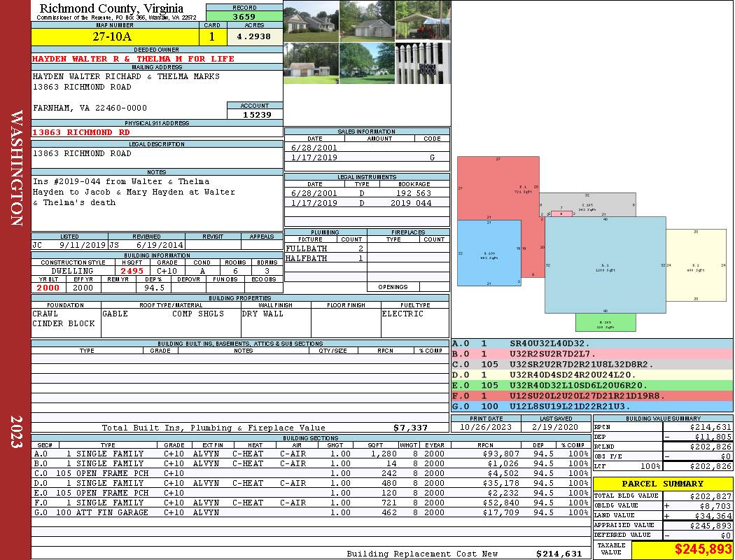Click mailing city line FARNHAM, VA 22460-0000

click(x=90, y=108)
